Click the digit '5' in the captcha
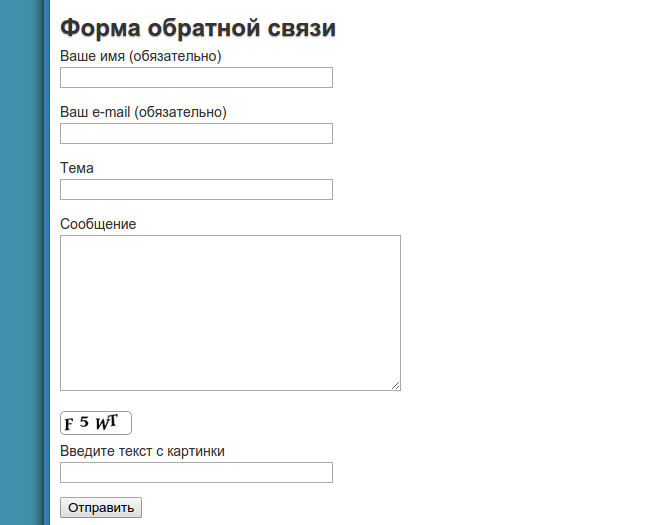 click(x=85, y=421)
